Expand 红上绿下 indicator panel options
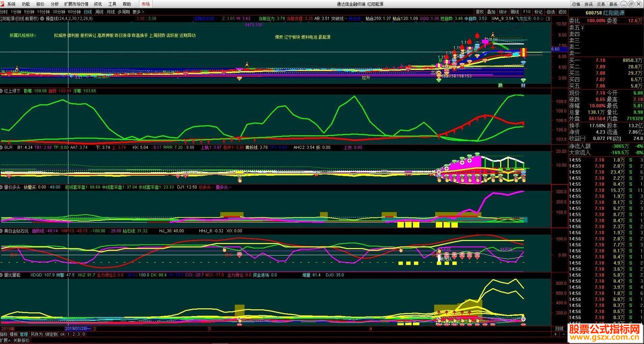This screenshot has width=644, height=344. click(2, 91)
